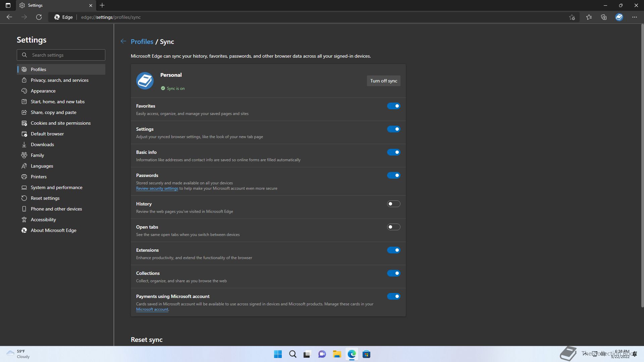644x362 pixels.
Task: Select the Settings browser tab
Action: 55,5
